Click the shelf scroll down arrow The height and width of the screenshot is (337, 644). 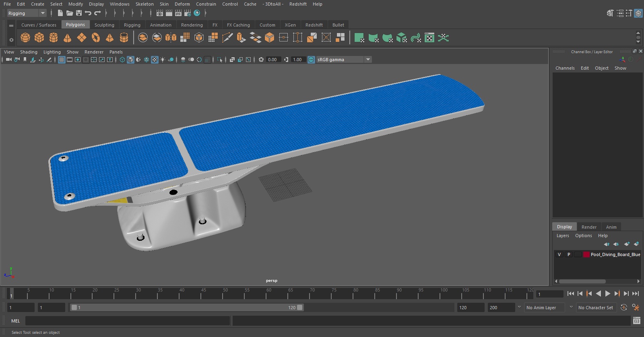[638, 42]
